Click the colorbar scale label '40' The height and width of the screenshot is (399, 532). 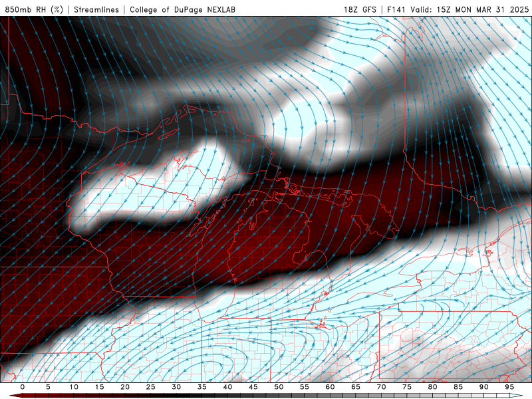pyautogui.click(x=227, y=387)
